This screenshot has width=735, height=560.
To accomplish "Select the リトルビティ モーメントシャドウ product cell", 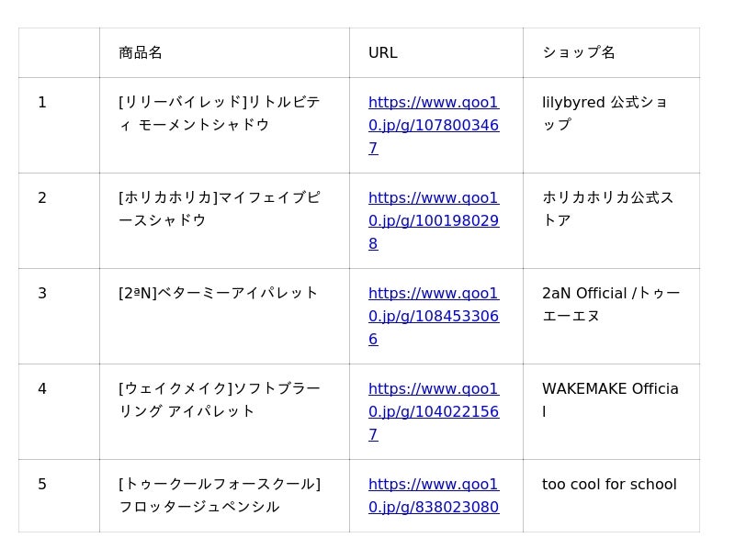I will coord(224,126).
